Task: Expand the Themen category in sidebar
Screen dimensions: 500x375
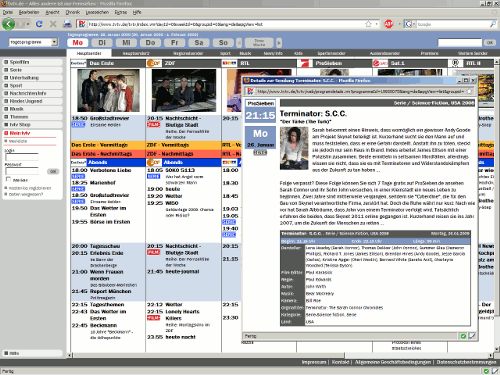Action: point(33,117)
